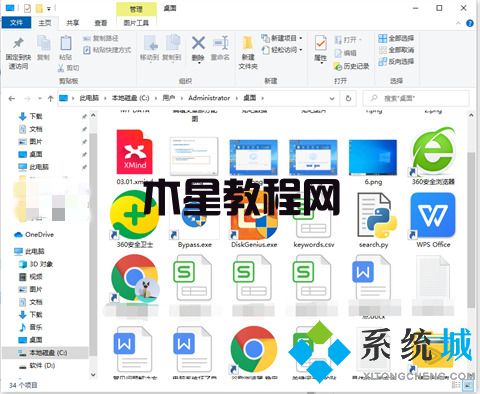
Task: Select the 03.01.xmind file
Action: pyautogui.click(x=135, y=157)
